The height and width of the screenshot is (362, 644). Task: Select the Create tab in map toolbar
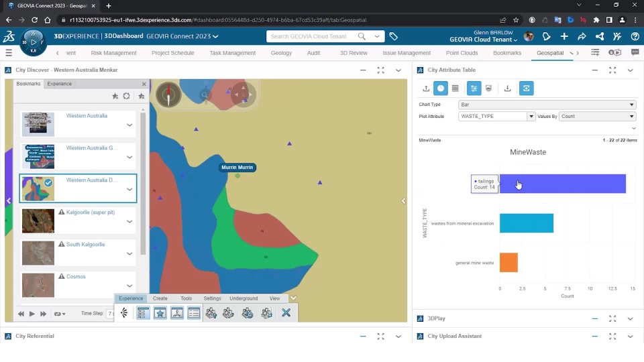[x=160, y=298]
